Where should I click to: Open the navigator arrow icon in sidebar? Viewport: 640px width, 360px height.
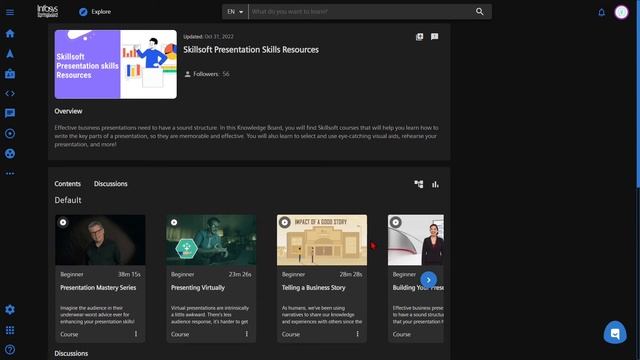10,53
